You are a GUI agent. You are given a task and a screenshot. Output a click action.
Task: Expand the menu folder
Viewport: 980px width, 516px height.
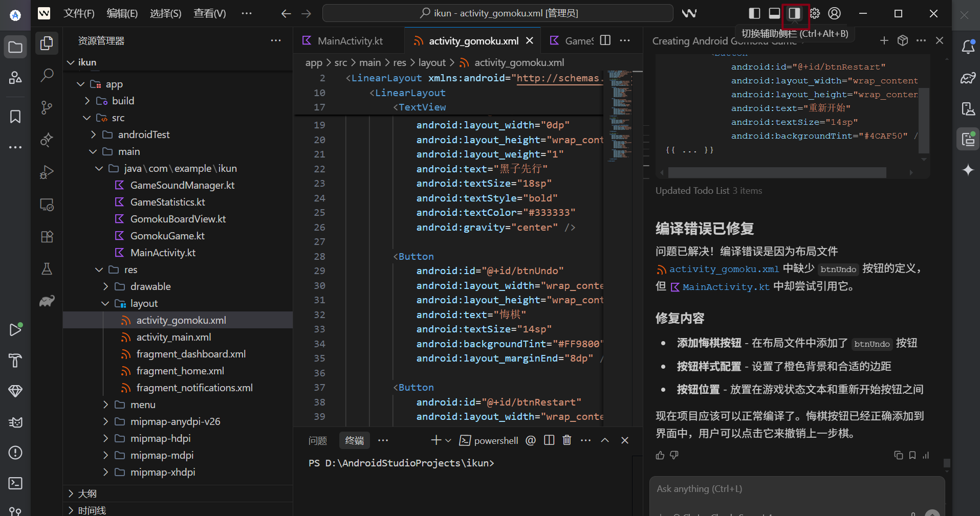(105, 405)
